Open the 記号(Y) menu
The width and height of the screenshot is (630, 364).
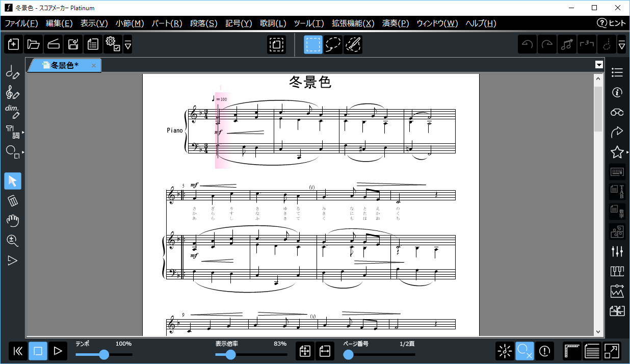click(239, 23)
